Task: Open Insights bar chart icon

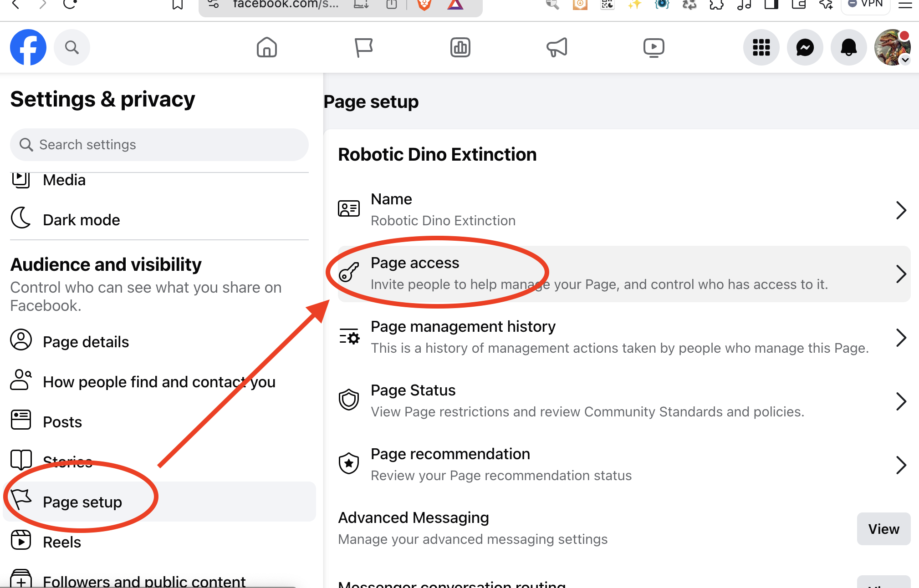Action: point(460,47)
